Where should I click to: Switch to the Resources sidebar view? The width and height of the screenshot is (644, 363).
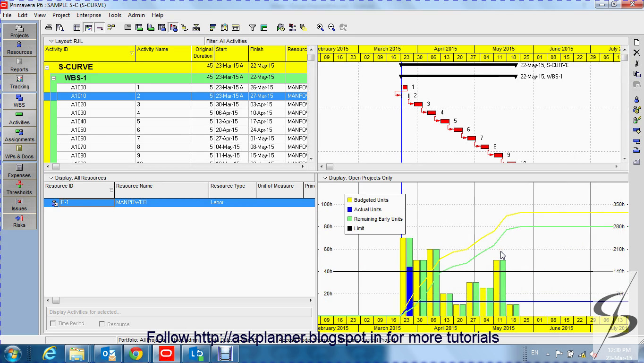click(19, 49)
